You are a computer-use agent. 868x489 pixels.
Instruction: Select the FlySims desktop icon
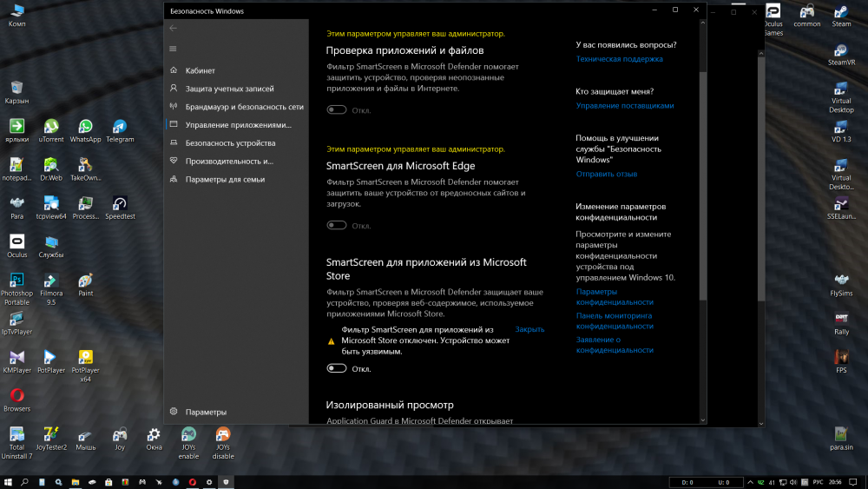coord(841,285)
